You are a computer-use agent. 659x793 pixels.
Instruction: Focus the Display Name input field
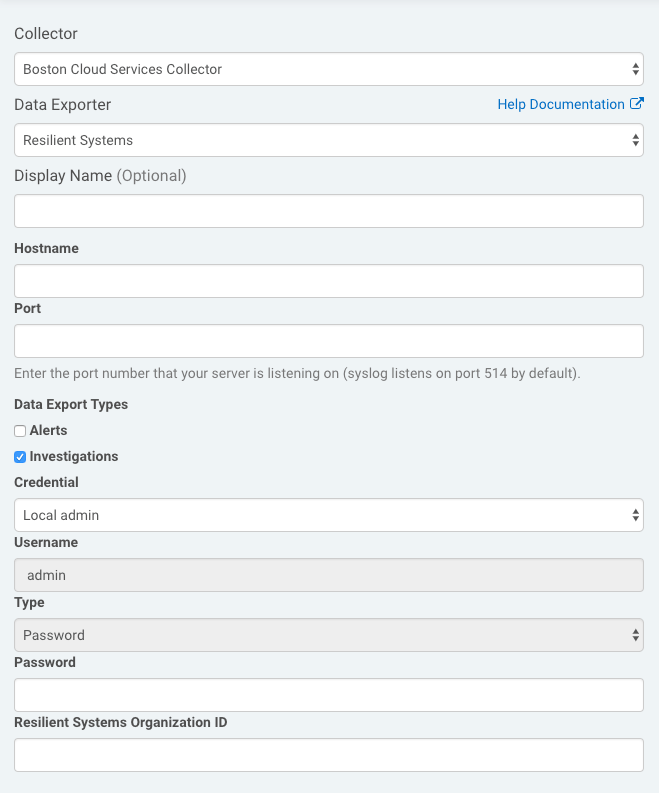(x=329, y=211)
